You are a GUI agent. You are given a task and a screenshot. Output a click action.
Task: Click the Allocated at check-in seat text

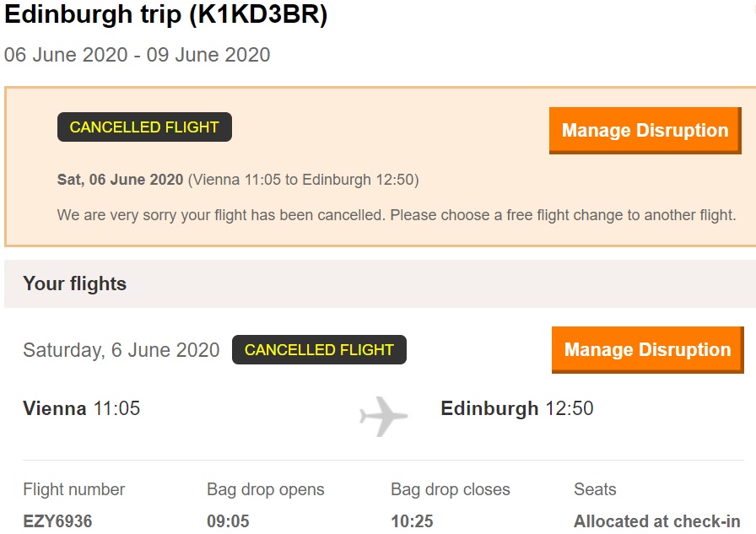tap(657, 521)
